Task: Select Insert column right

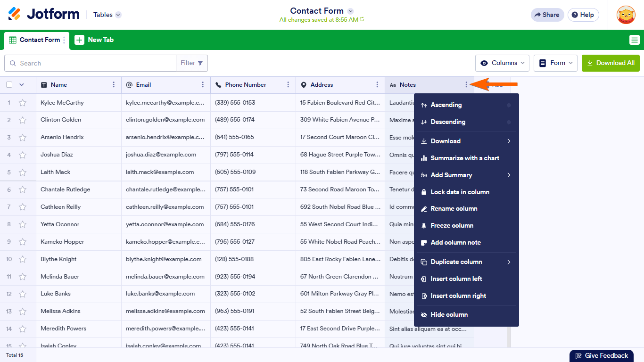Action: (x=466, y=296)
